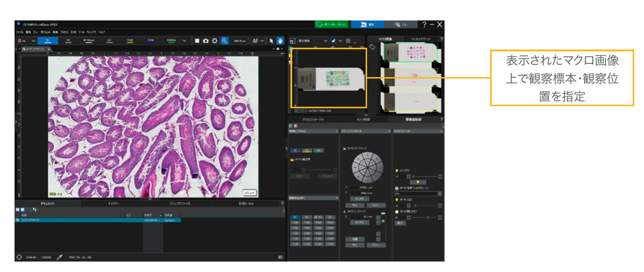
Task: Expand the observation methods overflow chevron
Action: 185,40
